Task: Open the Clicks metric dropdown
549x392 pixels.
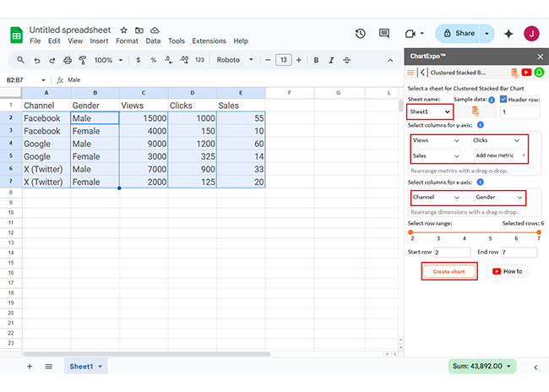Action: [496, 140]
